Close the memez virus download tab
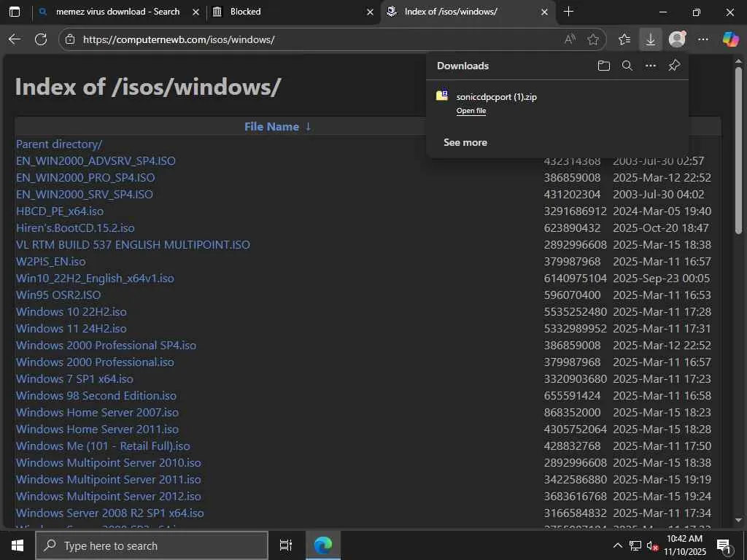The height and width of the screenshot is (560, 747). tap(196, 12)
